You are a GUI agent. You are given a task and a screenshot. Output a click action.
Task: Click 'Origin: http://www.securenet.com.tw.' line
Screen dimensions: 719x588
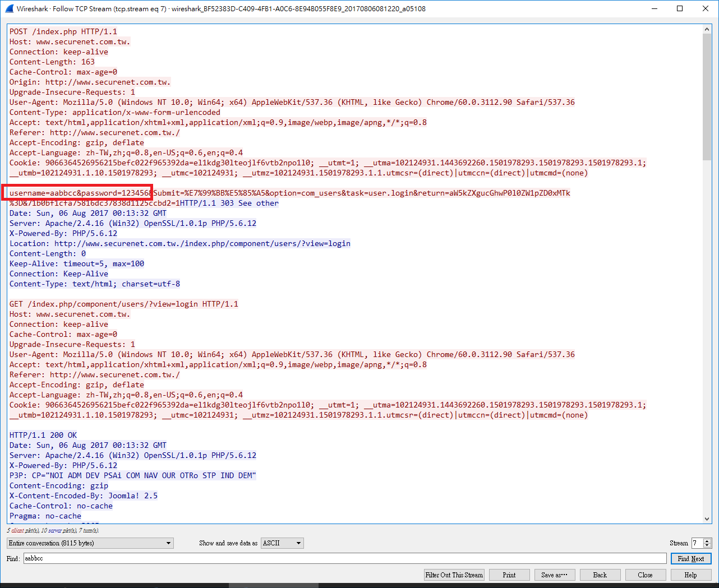tap(90, 82)
